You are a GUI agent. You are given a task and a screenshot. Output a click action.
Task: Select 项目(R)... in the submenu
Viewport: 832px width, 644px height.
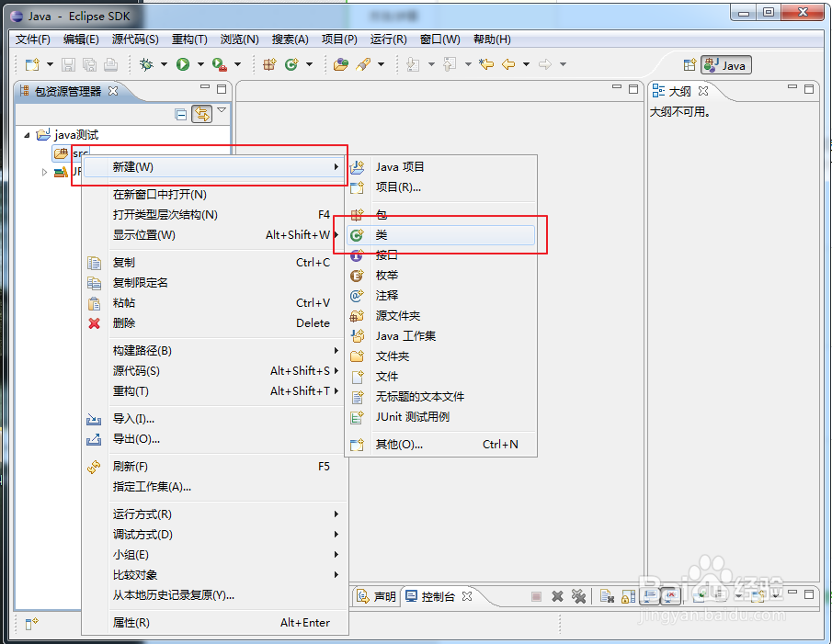(x=440, y=187)
